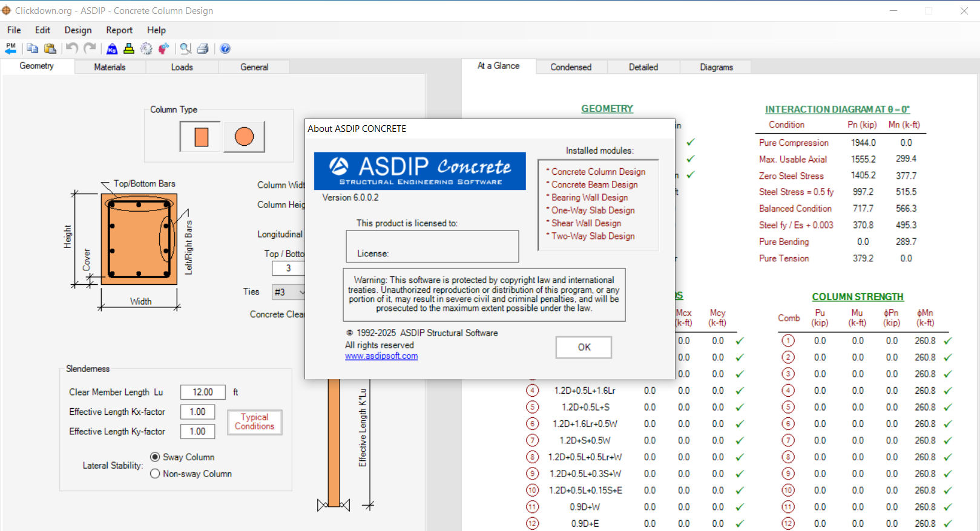Click circled 7 in Column Strength table
This screenshot has height=531, width=980.
pyautogui.click(x=788, y=440)
